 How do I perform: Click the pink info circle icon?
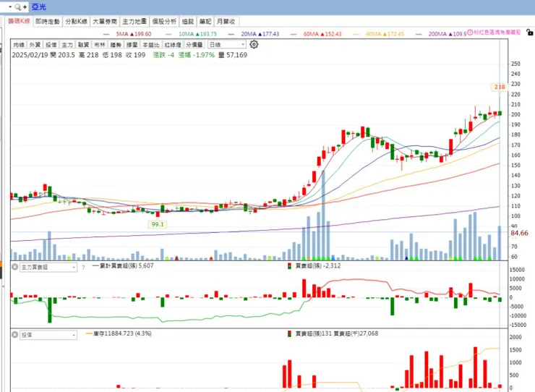point(470,33)
